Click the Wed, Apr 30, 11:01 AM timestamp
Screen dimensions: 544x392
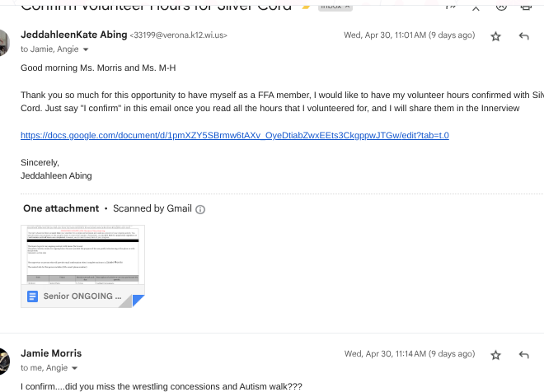click(x=409, y=36)
